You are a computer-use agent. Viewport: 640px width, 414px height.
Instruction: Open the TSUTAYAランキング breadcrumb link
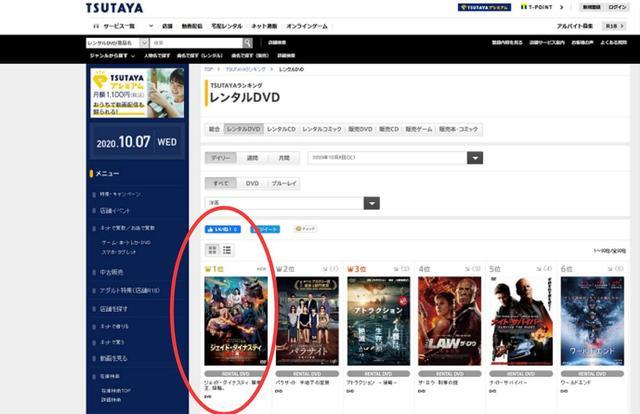(246, 69)
